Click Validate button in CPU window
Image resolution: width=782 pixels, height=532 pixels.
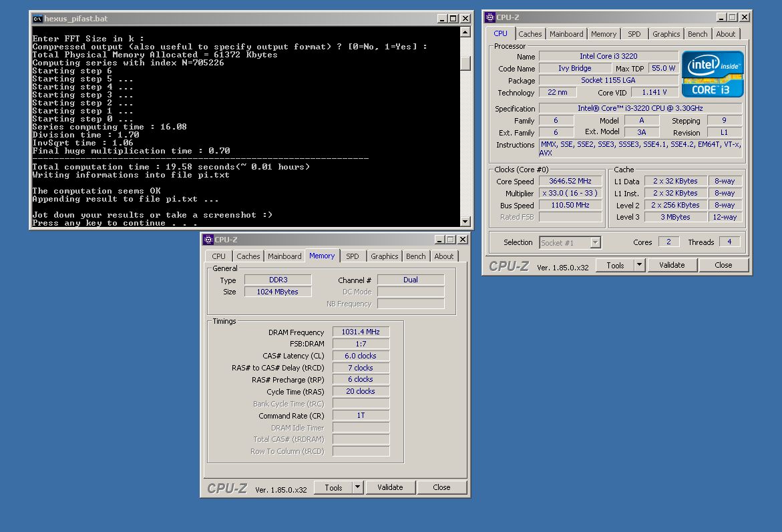point(672,265)
